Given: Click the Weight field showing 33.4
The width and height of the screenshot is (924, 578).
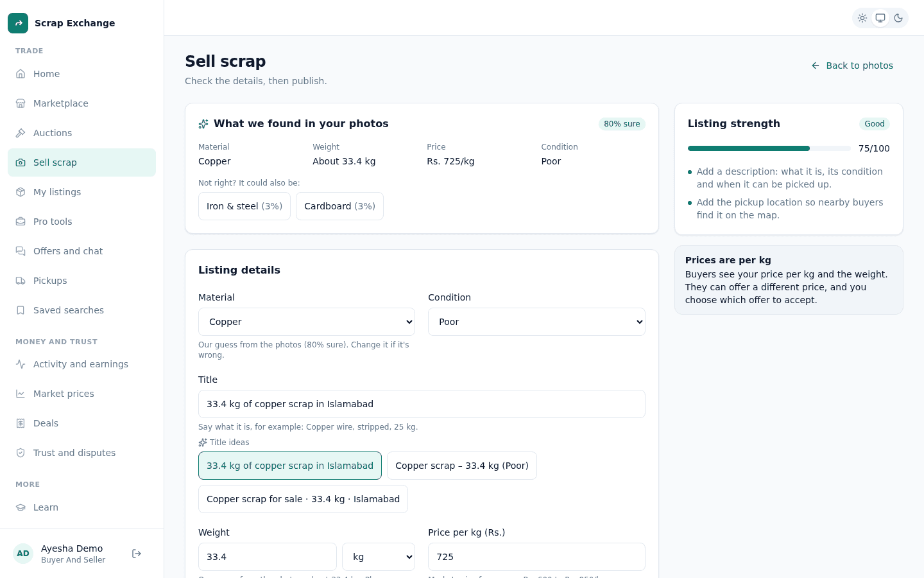Looking at the screenshot, I should pos(268,557).
